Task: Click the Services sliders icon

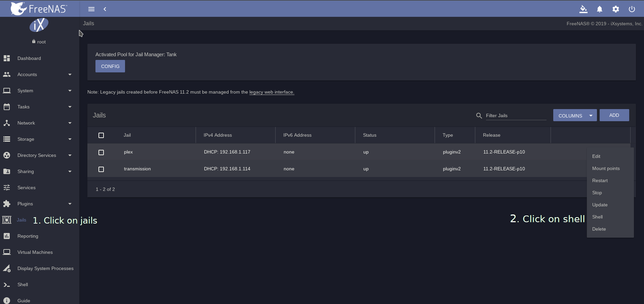Action: click(7, 188)
